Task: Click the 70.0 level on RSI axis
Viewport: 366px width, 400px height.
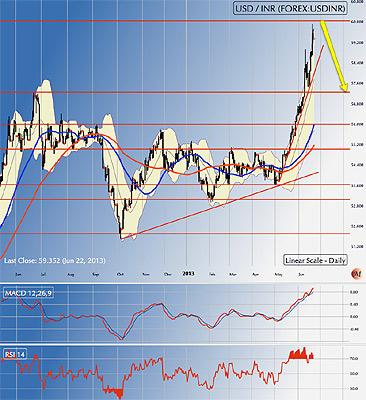Action: point(354,359)
